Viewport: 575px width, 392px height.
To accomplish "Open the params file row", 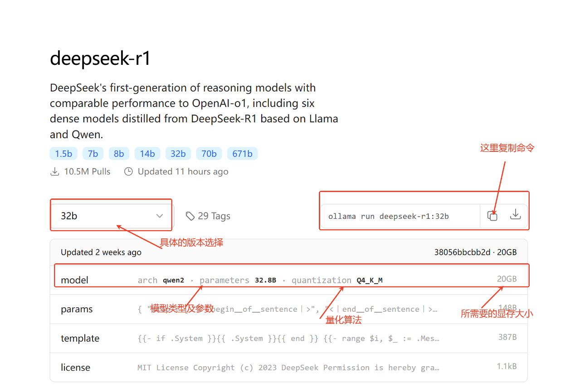I will (x=77, y=309).
